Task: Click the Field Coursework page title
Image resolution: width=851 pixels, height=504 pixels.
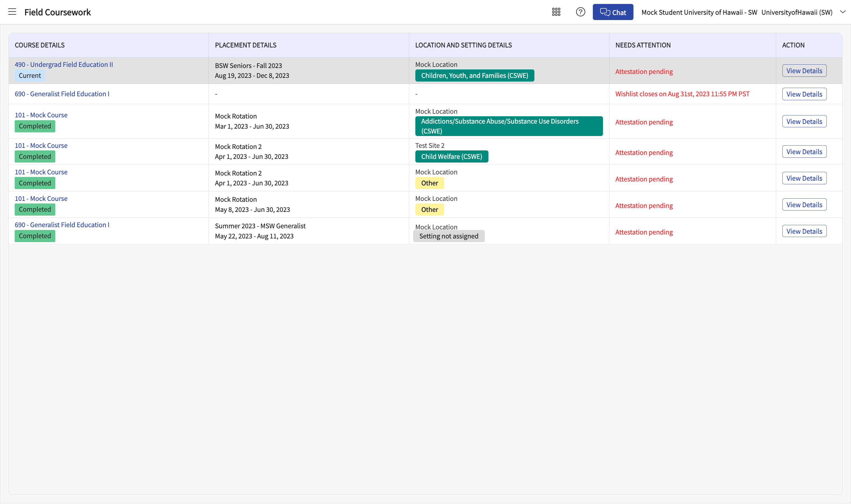Action: coord(57,12)
